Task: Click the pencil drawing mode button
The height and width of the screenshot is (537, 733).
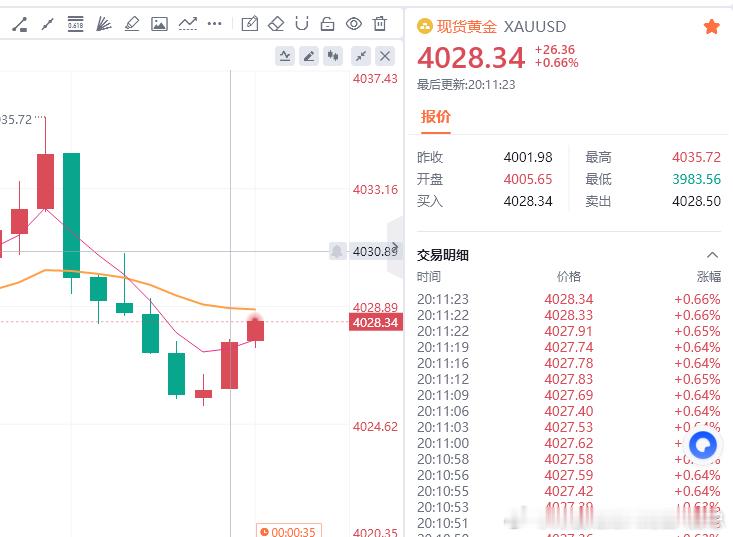Action: click(x=309, y=56)
